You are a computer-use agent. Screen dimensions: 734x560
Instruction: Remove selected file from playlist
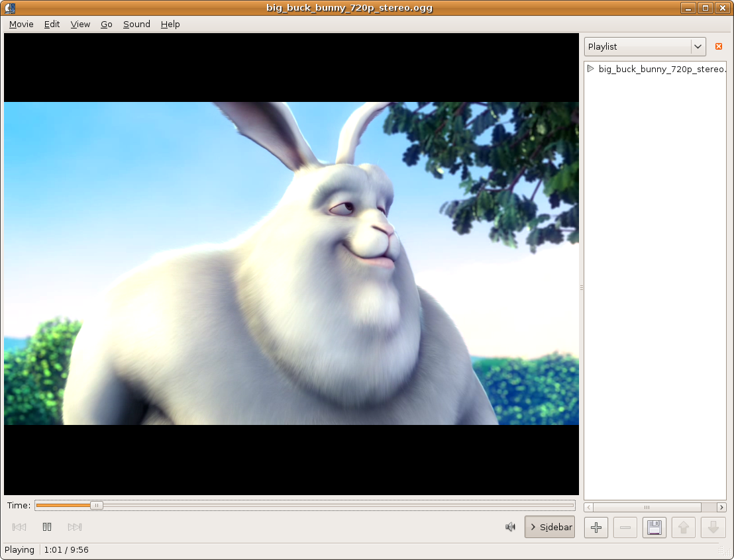[x=625, y=528]
